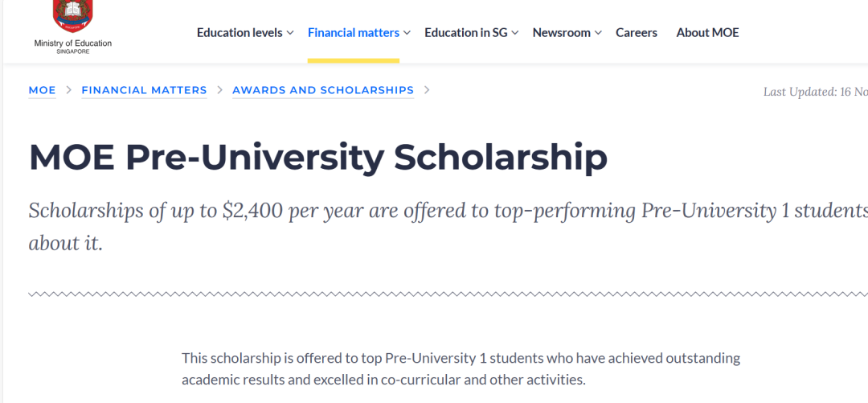This screenshot has height=403, width=868.
Task: Click the breadcrumb arrow after FINANCIAL MATTERS
Action: pos(219,90)
